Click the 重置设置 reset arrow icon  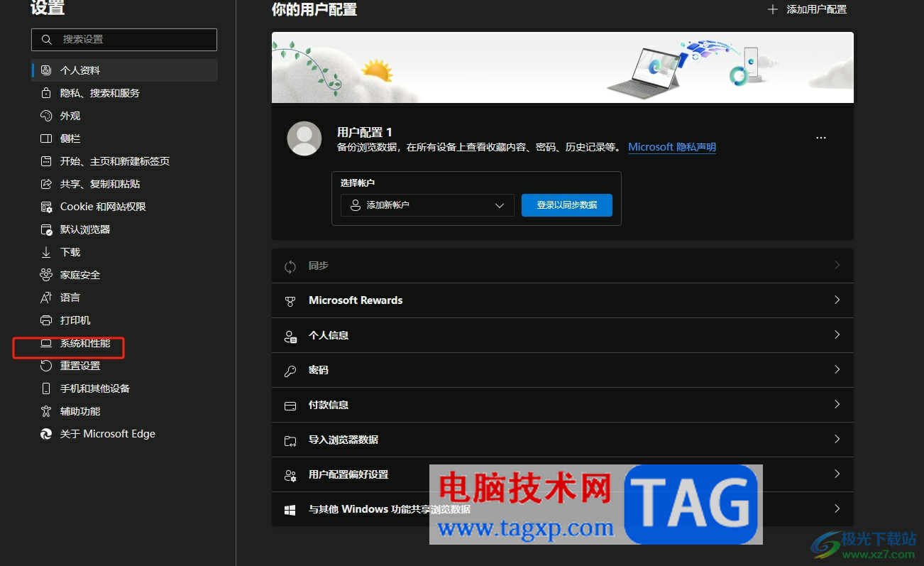[46, 366]
